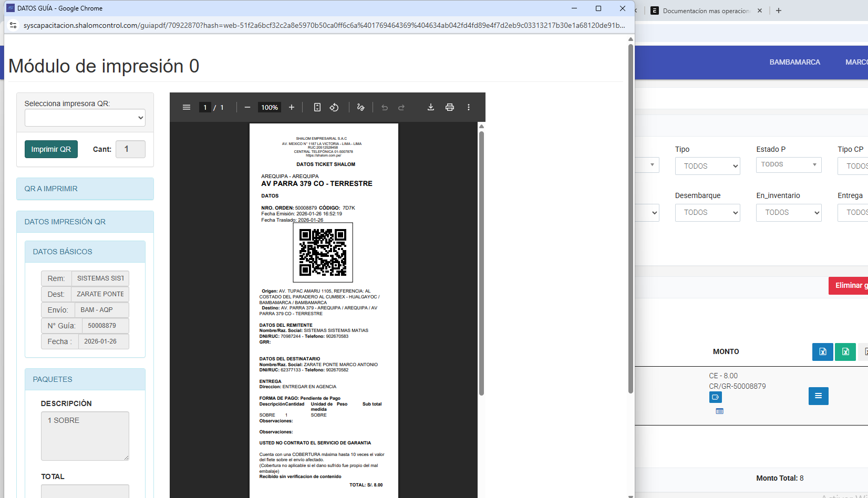Open the En_inventario filter dropdown

click(x=788, y=212)
